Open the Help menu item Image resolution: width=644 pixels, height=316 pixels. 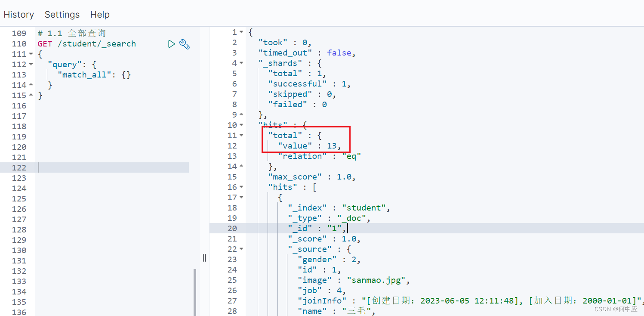point(100,15)
